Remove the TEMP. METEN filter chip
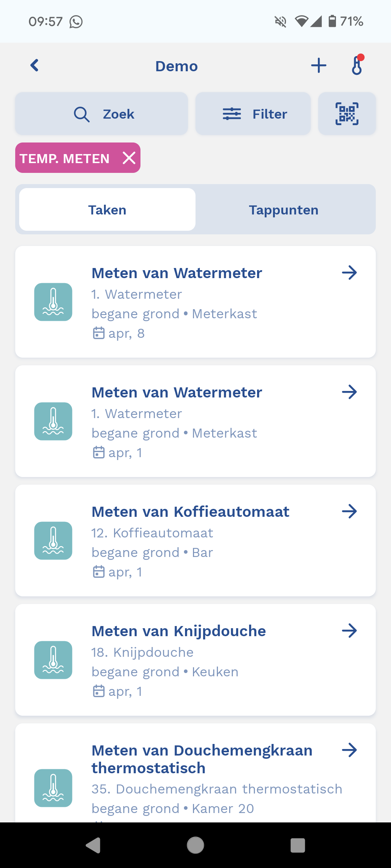Screen dimensions: 391x868 point(129,158)
